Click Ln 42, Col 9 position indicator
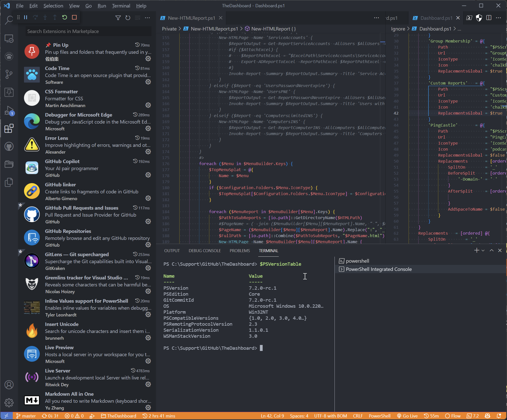Screen dimensions: 507x420 [272, 416]
